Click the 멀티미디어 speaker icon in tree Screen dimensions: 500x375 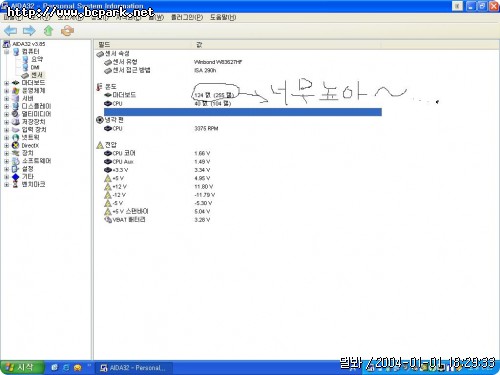[x=16, y=114]
